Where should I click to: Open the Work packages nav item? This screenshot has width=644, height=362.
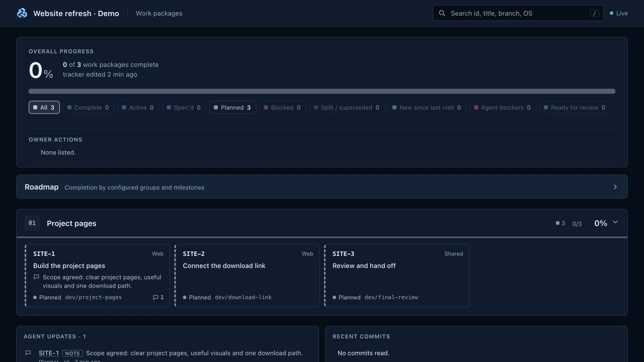159,14
